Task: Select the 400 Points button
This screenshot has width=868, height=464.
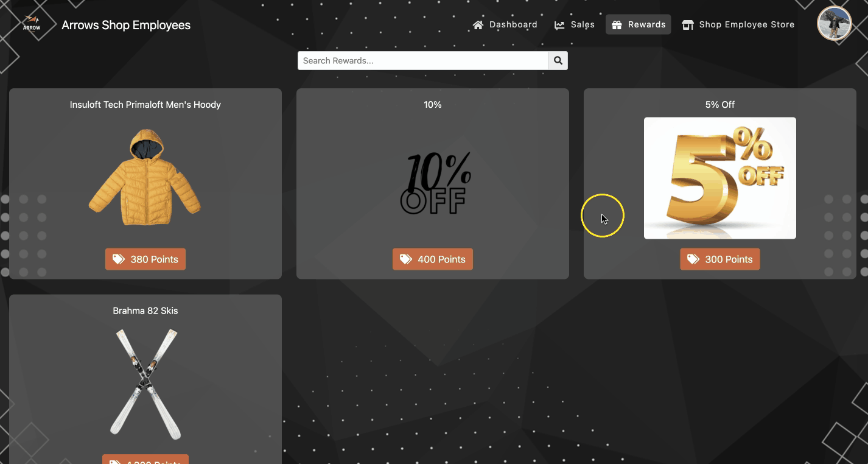Action: (433, 259)
